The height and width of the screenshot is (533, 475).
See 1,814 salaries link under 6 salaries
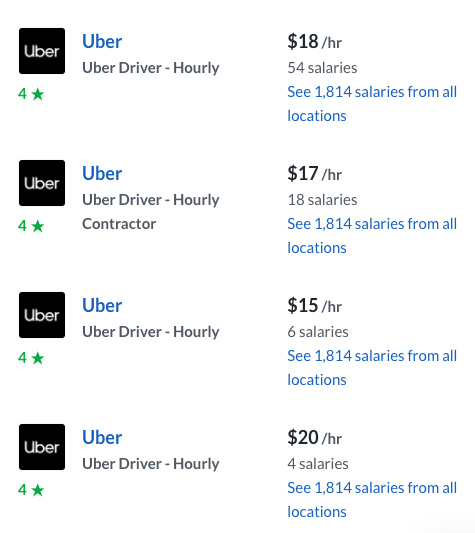click(x=372, y=367)
